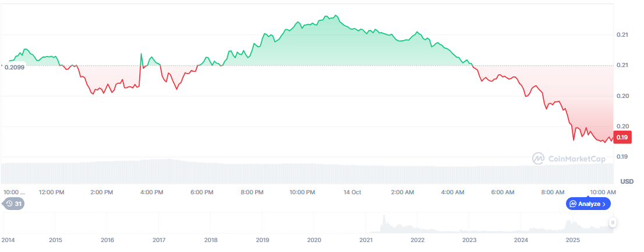Screen dimensions: 644x252
Task: Click the clock icon events badge showing 31
Action: coord(13,204)
